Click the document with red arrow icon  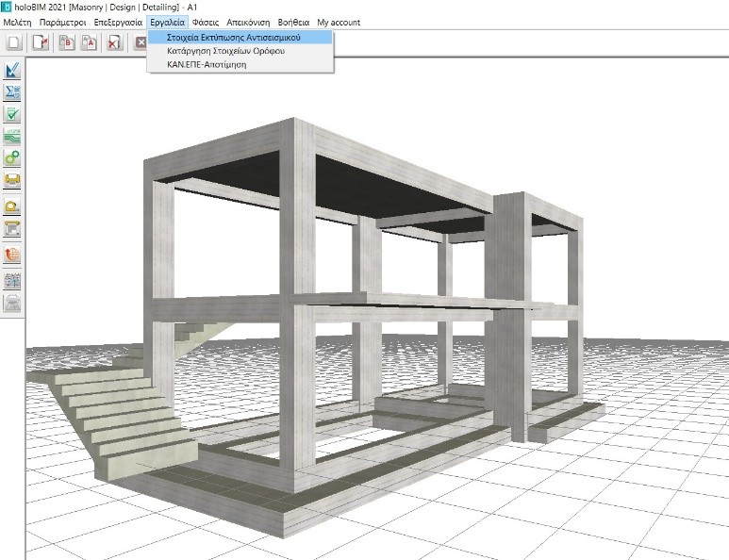click(x=41, y=42)
